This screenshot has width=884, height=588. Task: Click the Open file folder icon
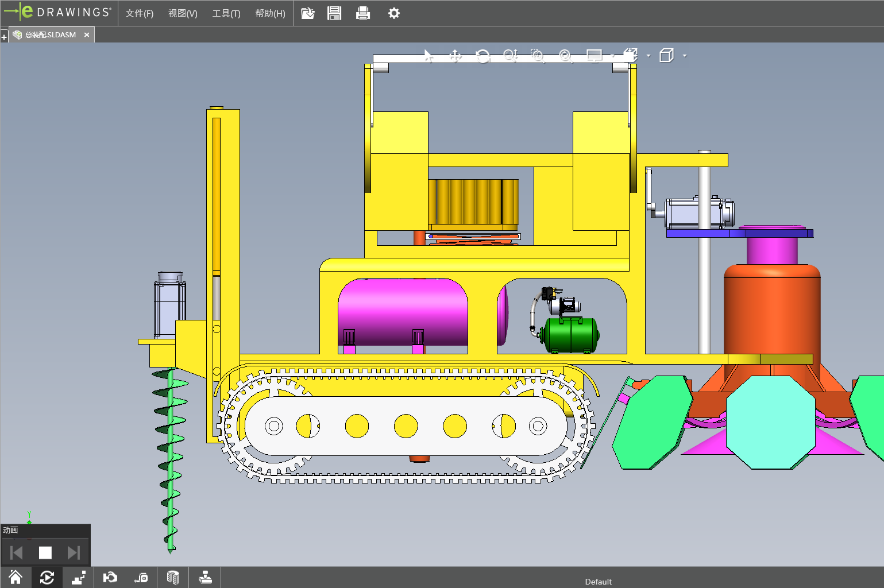pyautogui.click(x=308, y=13)
